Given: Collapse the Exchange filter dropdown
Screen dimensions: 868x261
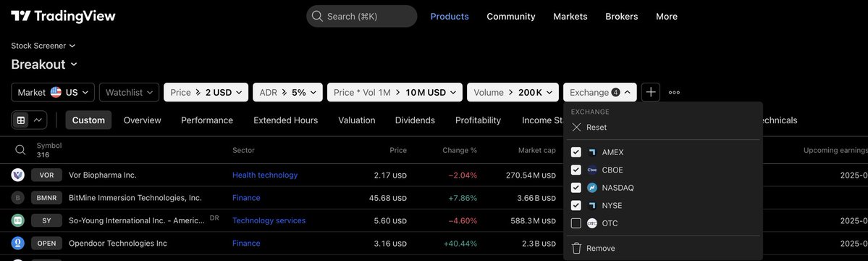Looking at the screenshot, I should point(600,92).
